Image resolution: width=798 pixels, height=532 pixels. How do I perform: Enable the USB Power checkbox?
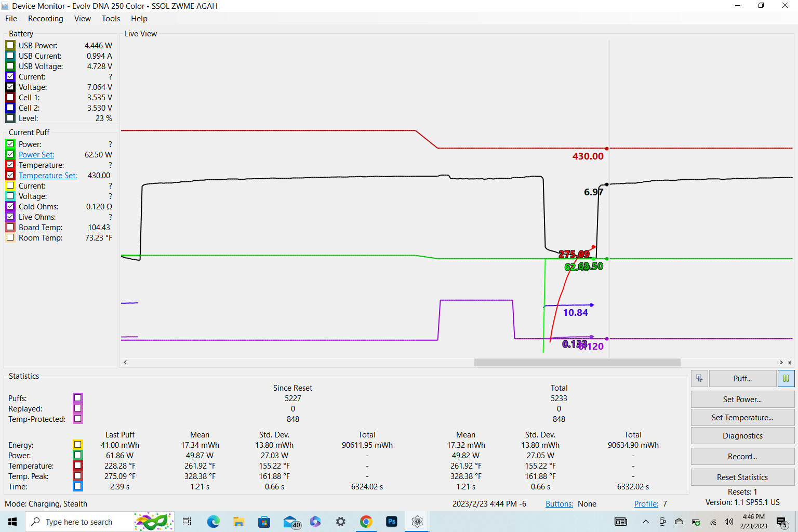10,46
